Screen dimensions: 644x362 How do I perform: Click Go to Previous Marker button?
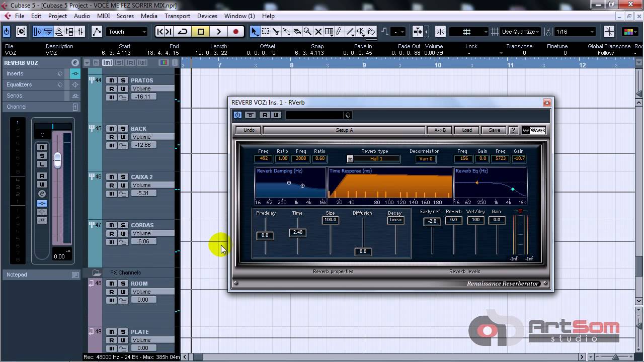coord(160,32)
